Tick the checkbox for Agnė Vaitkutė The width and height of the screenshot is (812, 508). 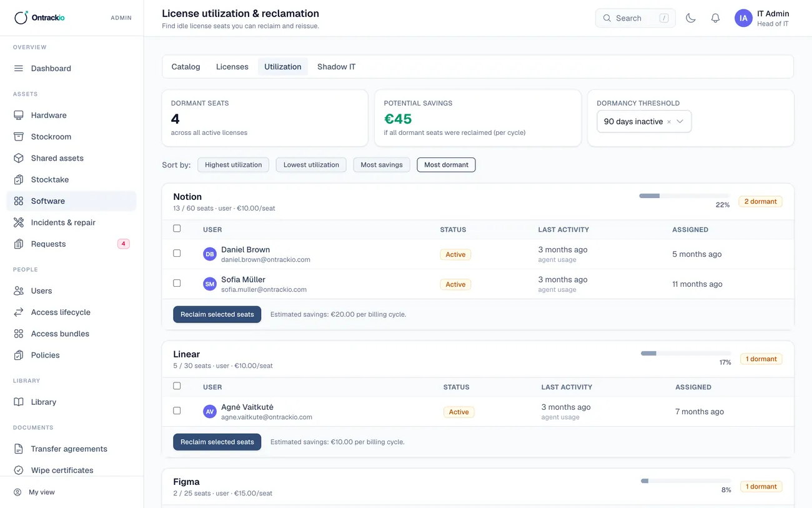click(177, 411)
